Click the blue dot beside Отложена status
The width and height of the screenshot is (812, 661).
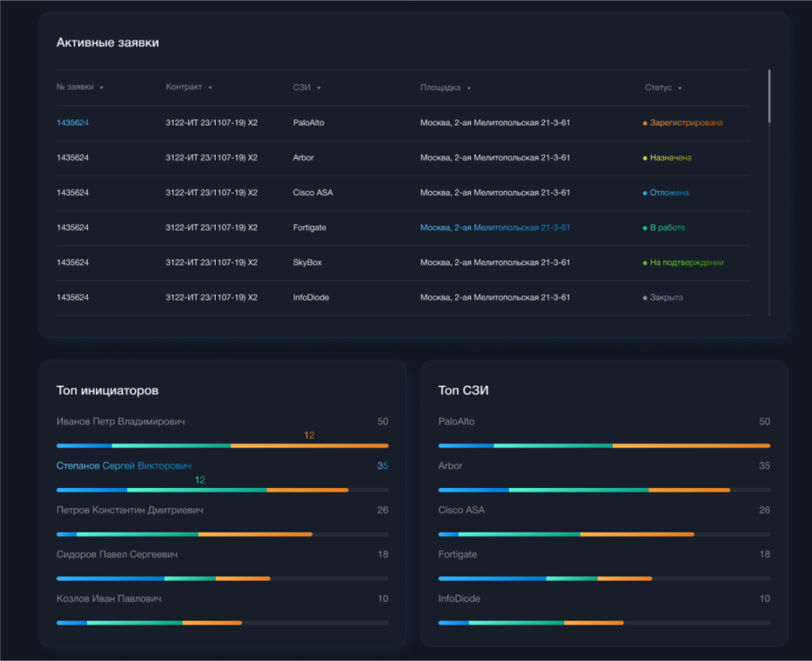click(645, 194)
